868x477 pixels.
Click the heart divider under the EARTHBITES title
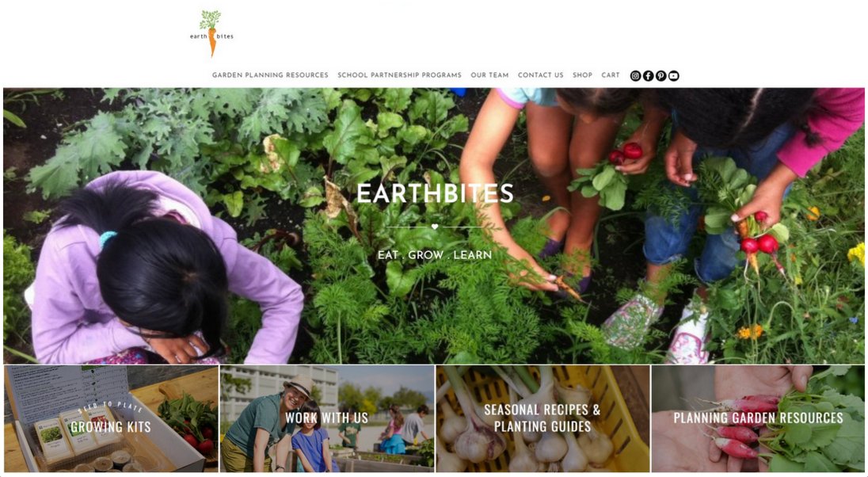point(435,227)
